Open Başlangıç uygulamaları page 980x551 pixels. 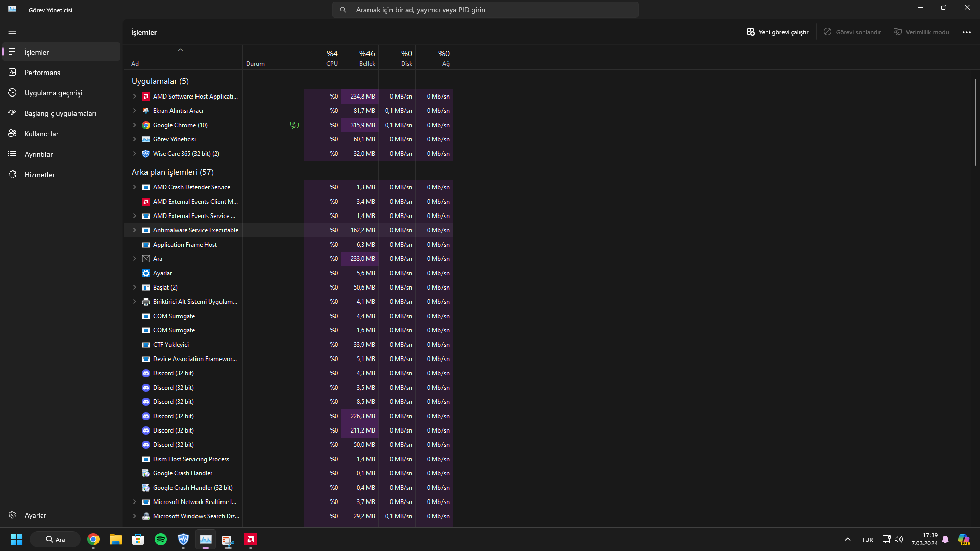(61, 113)
